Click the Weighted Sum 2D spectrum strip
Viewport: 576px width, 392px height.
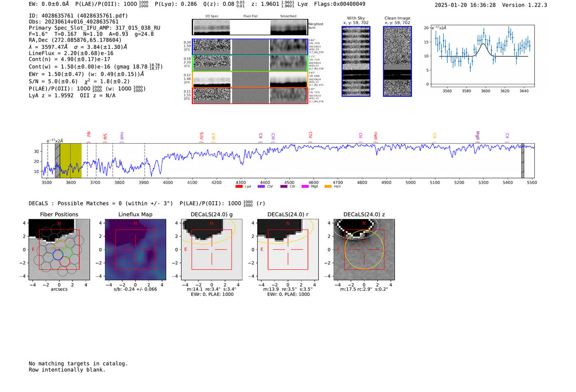(250, 27)
